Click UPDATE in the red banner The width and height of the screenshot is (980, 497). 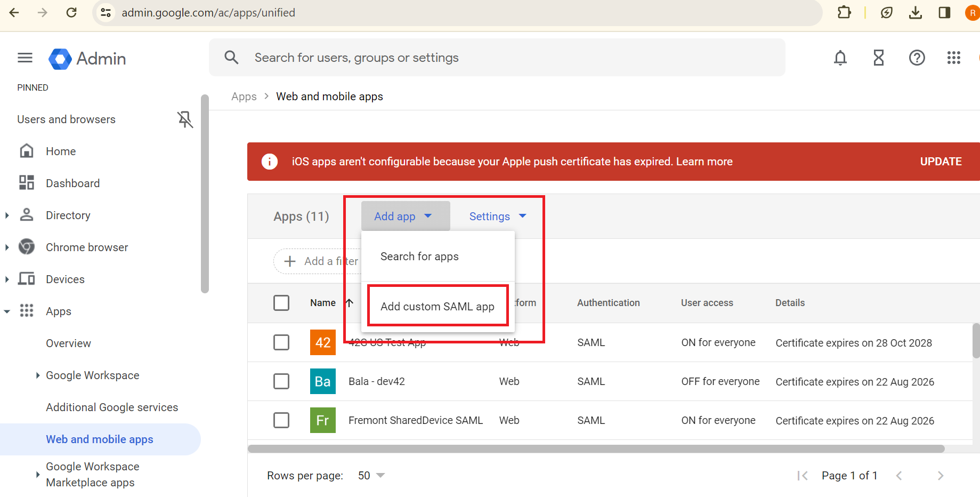point(941,162)
